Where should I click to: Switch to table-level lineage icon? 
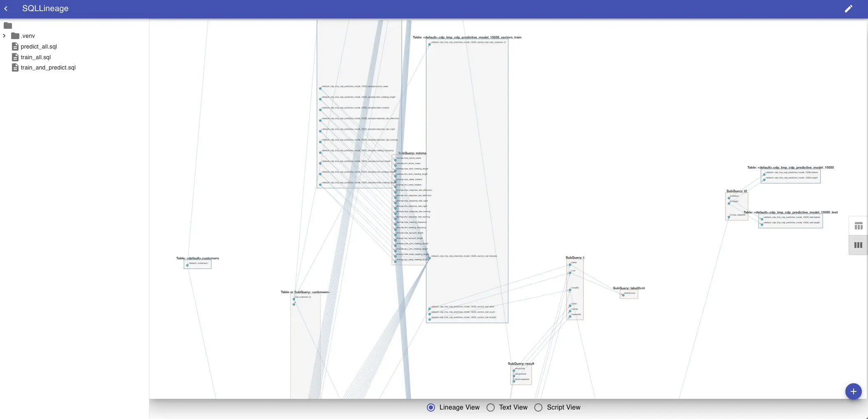pyautogui.click(x=858, y=226)
